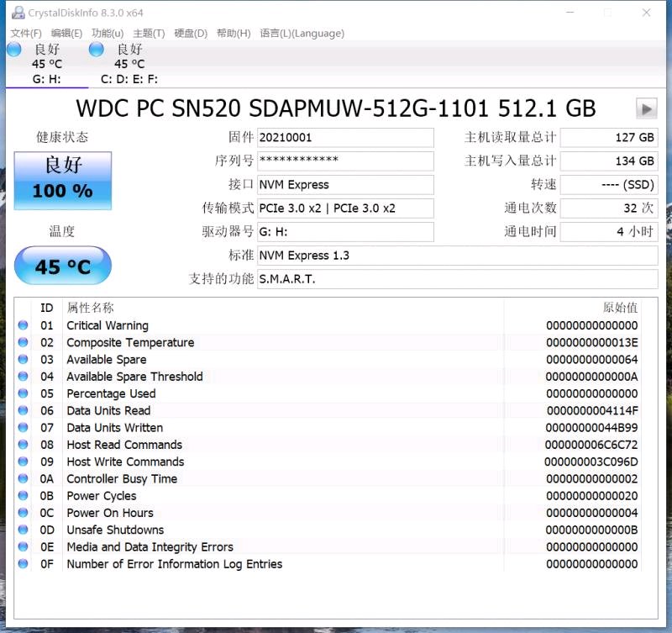Click the ID column header
The height and width of the screenshot is (633, 672).
(47, 308)
